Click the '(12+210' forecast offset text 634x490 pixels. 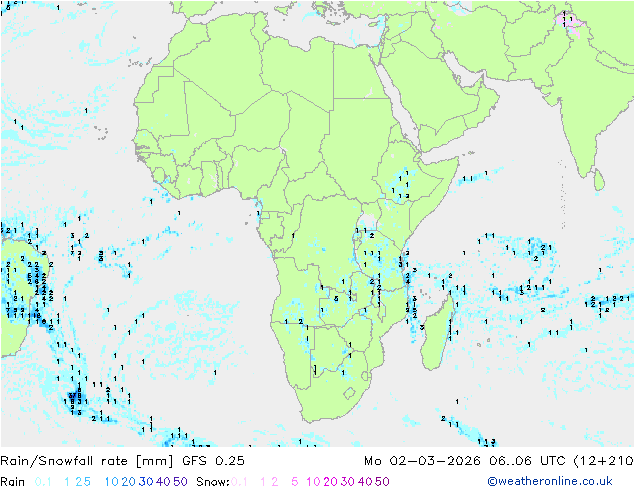[603, 461]
